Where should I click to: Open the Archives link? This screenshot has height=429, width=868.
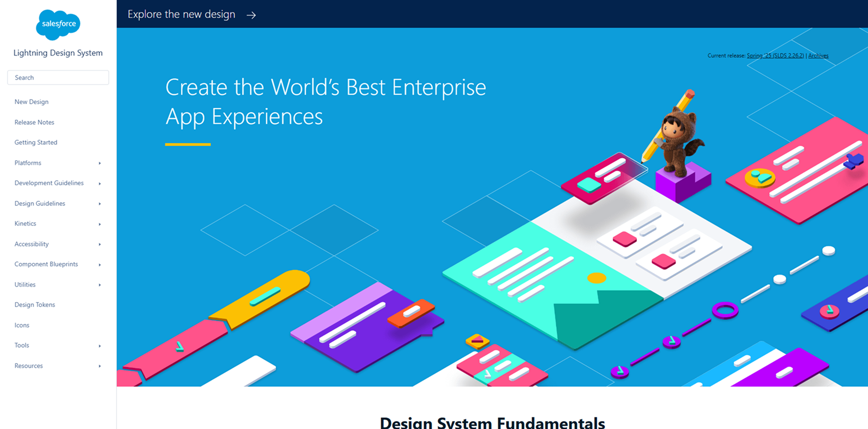[x=818, y=56]
